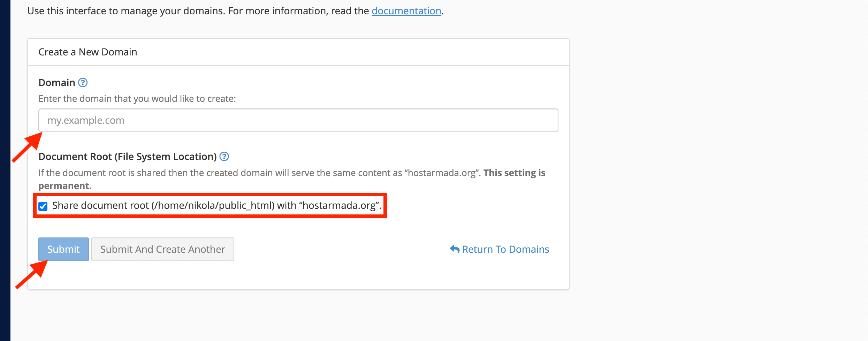868x341 pixels.
Task: Click the "Use this interface to manage your domains" sentence
Action: click(x=195, y=11)
